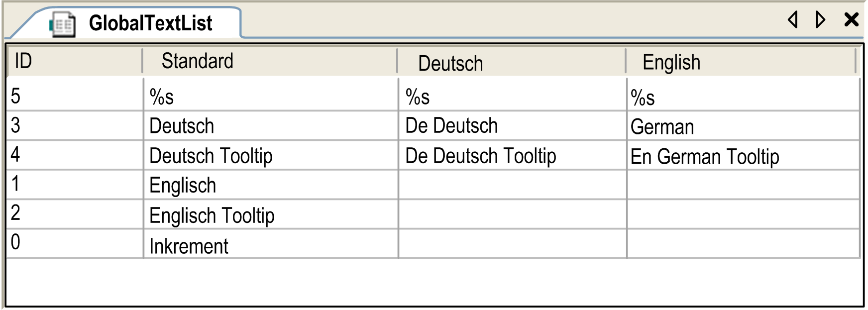The width and height of the screenshot is (868, 310).
Task: Sort by the ID column header
Action: [x=75, y=62]
